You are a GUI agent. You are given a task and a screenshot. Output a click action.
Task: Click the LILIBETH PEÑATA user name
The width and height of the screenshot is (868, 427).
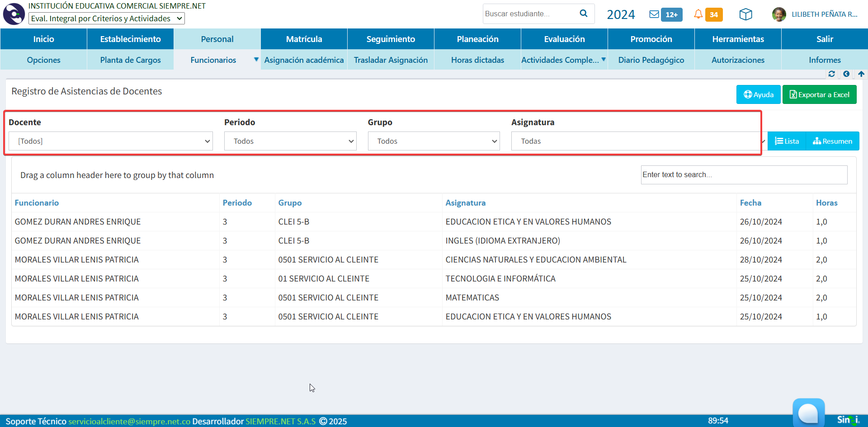tap(824, 14)
